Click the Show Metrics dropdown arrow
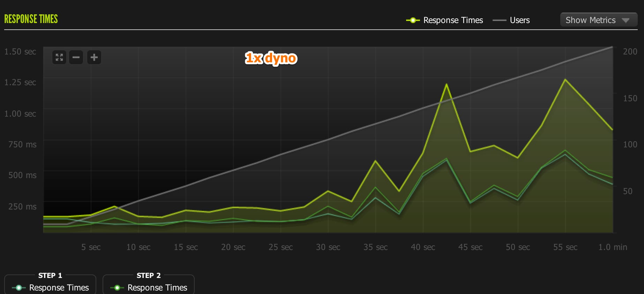The image size is (644, 294). coord(626,20)
